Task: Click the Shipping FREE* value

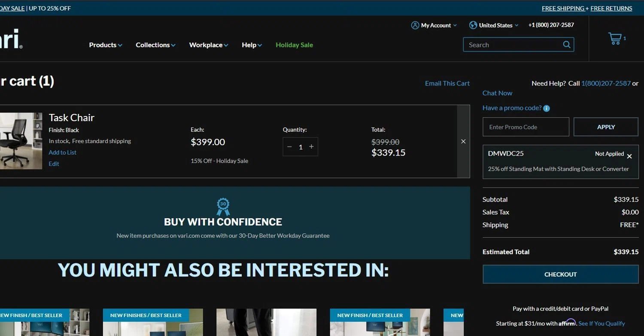Action: [x=629, y=225]
